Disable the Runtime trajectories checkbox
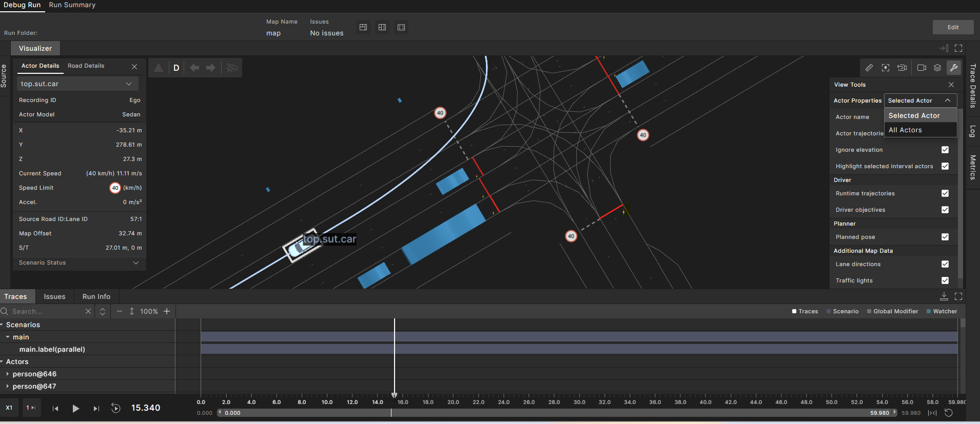 point(945,193)
